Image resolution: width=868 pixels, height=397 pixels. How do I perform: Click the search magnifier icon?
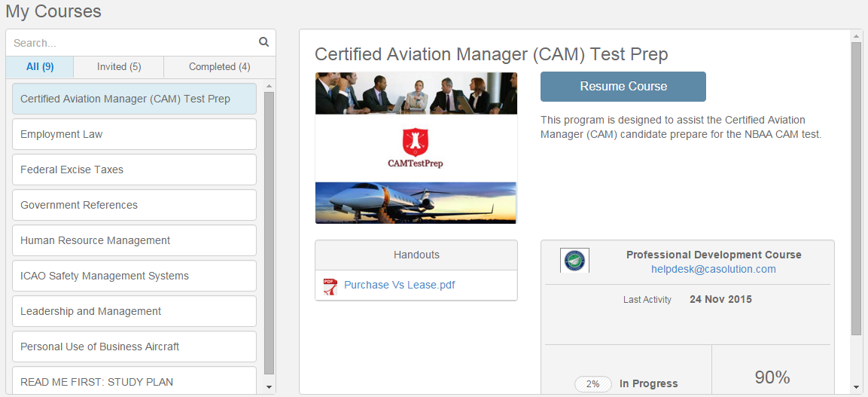pos(263,42)
